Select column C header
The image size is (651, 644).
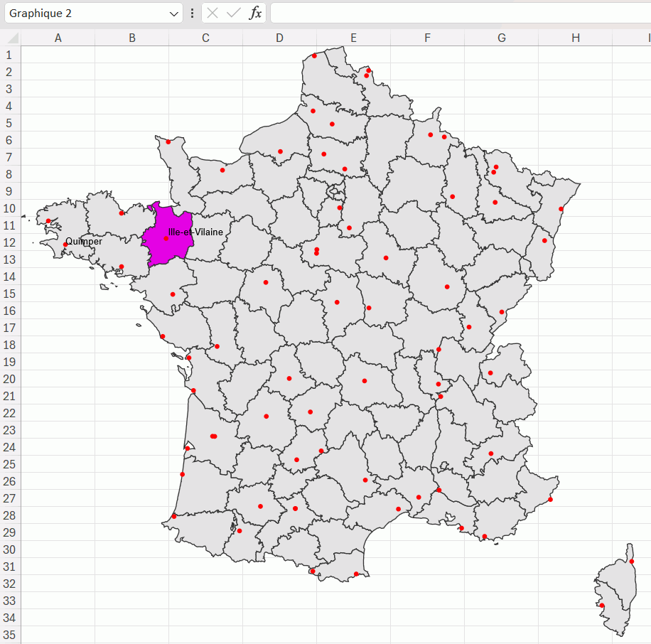205,38
